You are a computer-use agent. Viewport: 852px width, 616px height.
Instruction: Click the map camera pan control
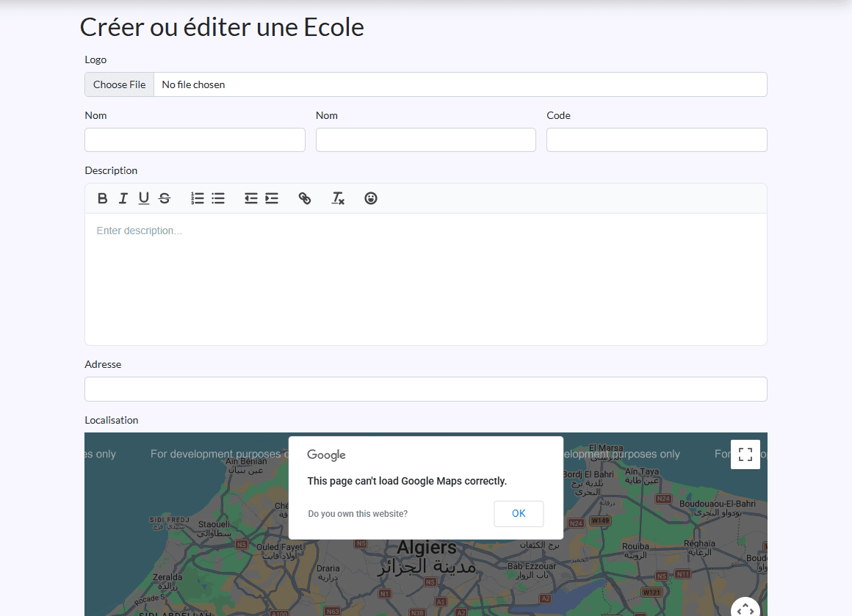(x=745, y=609)
